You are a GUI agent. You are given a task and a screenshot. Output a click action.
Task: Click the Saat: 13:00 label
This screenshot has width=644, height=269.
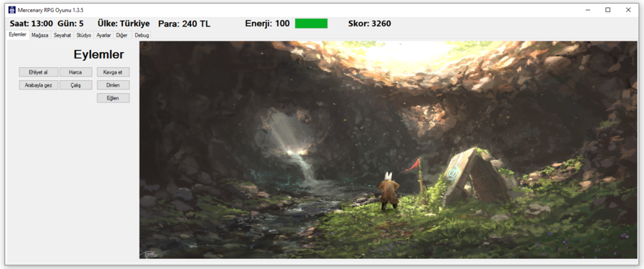[31, 24]
